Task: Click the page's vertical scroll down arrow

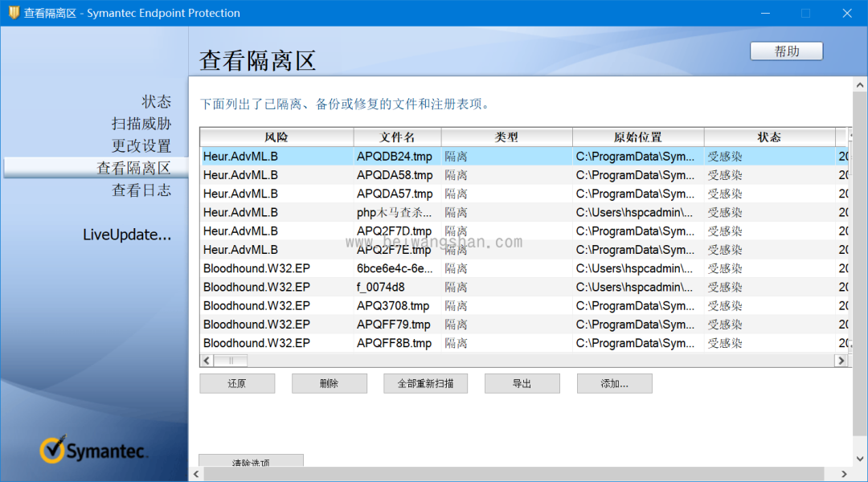Action: (860, 459)
